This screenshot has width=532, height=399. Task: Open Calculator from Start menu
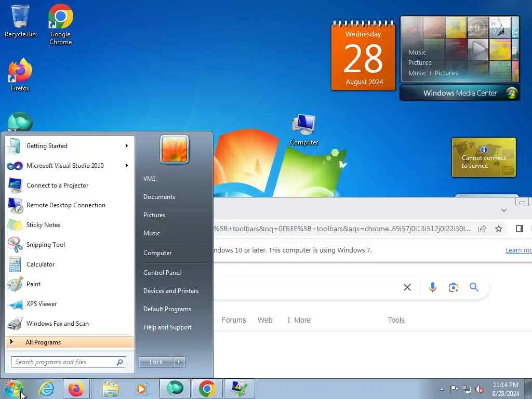pos(70,264)
